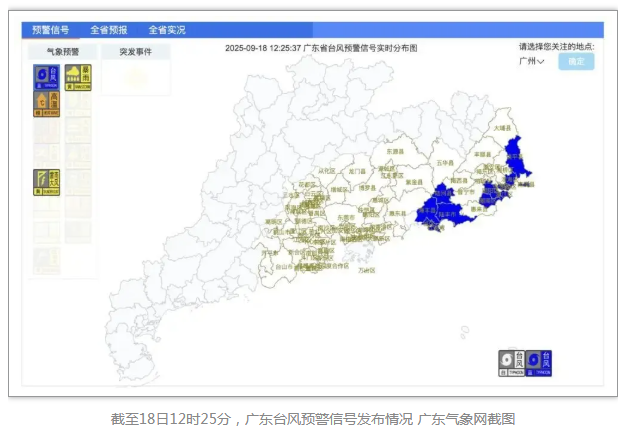Open the 广州 location dropdown
Image resolution: width=624 pixels, height=437 pixels.
click(531, 62)
